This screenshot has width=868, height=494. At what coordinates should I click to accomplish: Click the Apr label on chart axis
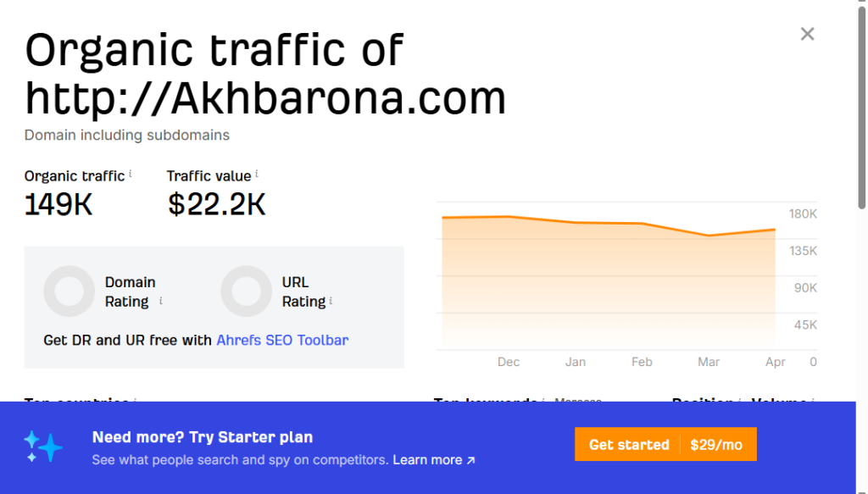[776, 362]
